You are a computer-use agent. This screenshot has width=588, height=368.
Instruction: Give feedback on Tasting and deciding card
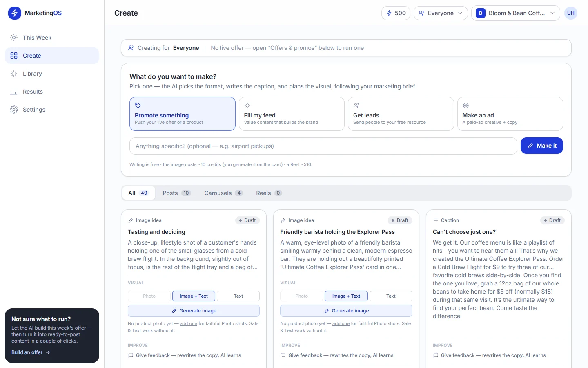pyautogui.click(x=185, y=355)
